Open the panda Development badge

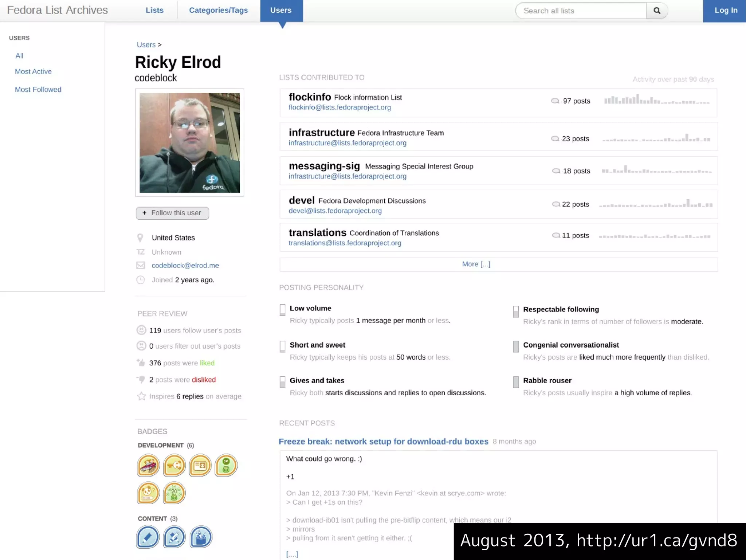point(148,493)
